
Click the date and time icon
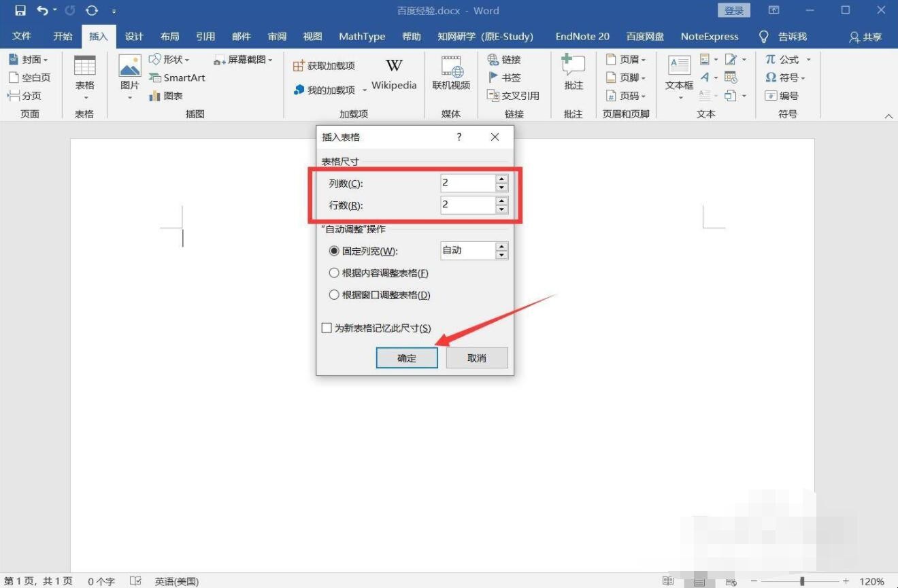(731, 77)
